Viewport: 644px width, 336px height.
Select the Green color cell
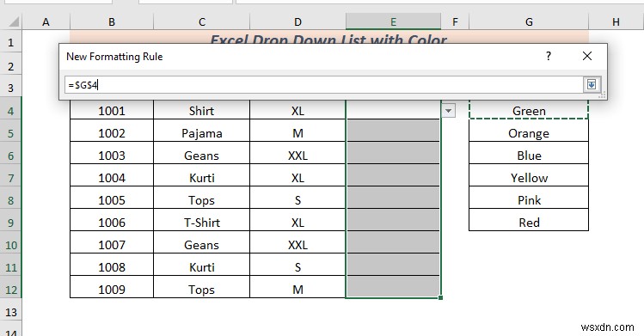(529, 111)
